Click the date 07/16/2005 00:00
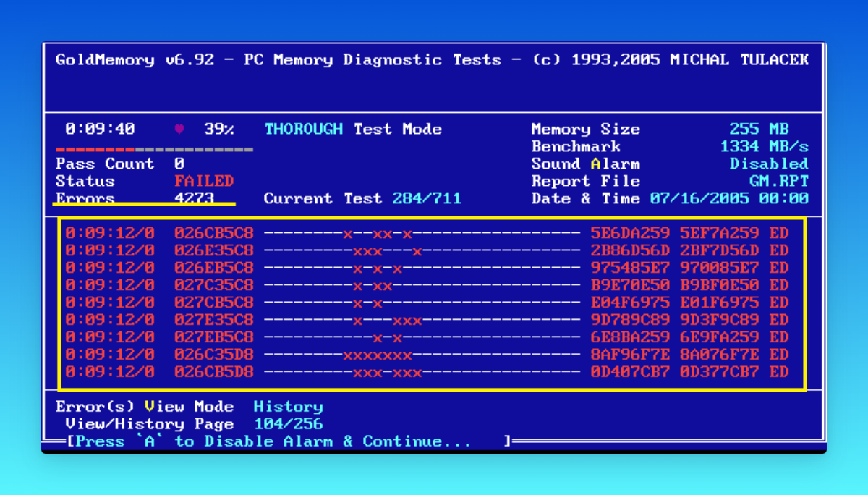Viewport: 868px width, 495px height. 729,199
